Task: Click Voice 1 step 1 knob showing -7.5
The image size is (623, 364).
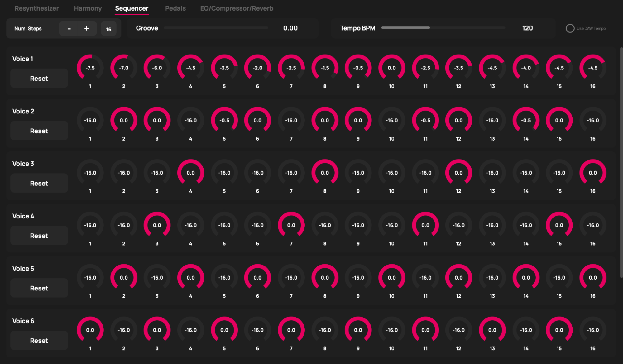Action: tap(90, 68)
